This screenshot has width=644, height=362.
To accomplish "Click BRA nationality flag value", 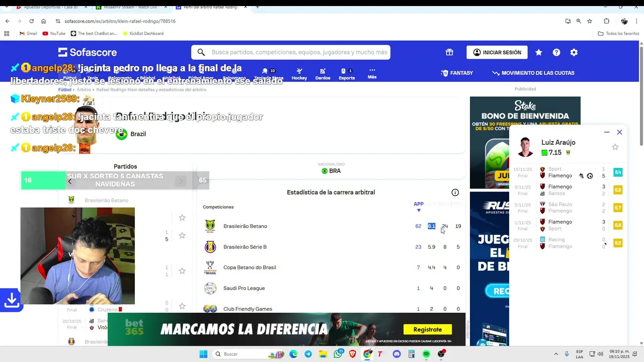I will pyautogui.click(x=331, y=171).
